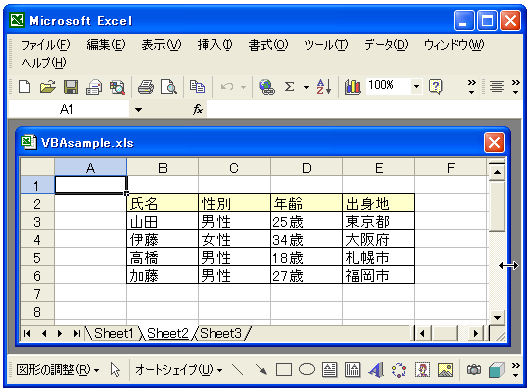Select row 5 header

pyautogui.click(x=37, y=258)
